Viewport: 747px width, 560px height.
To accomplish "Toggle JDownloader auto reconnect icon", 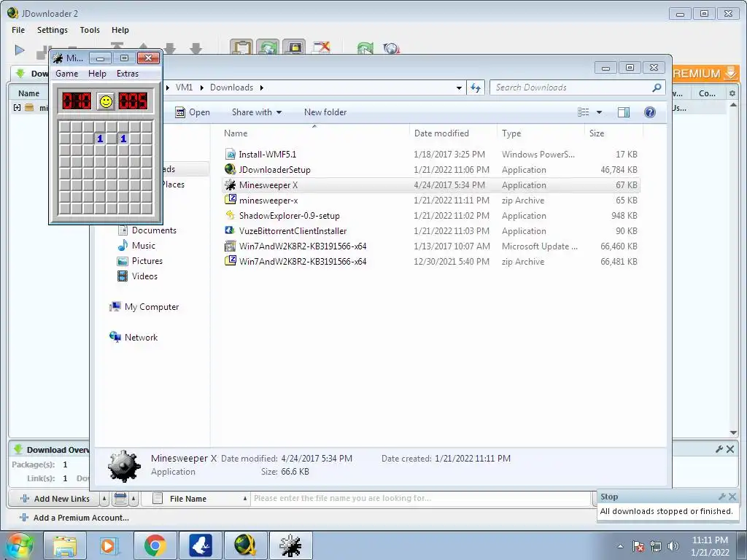I will [268, 47].
